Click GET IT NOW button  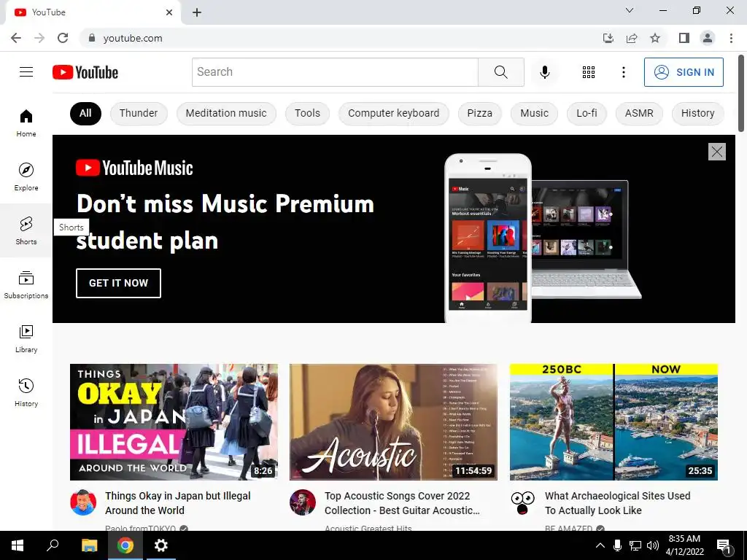point(118,283)
